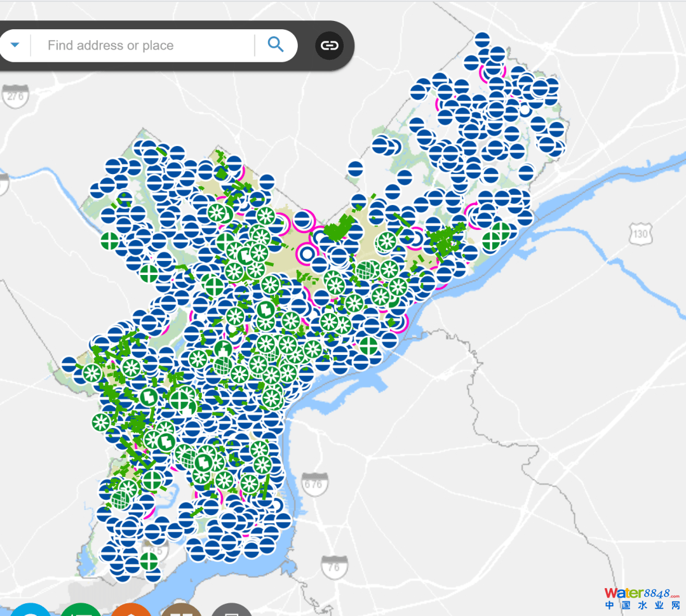The image size is (686, 616).
Task: Select the blue ring marker with white center
Action: point(307,254)
